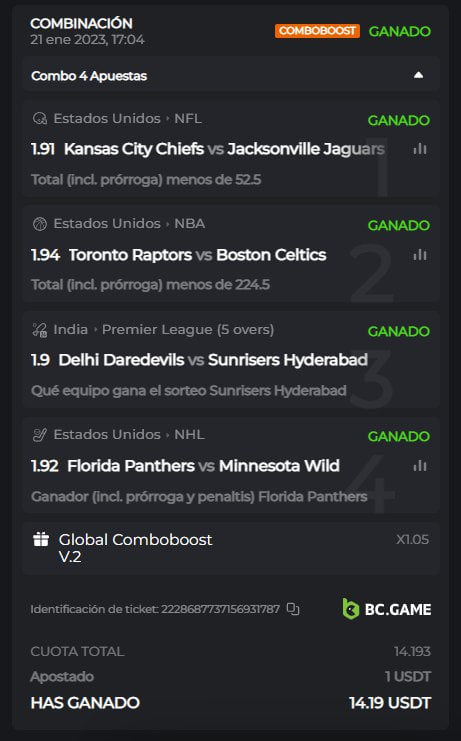Viewport: 461px width, 741px height.
Task: Open statistics icon for Panthers vs Wild
Action: [x=420, y=466]
